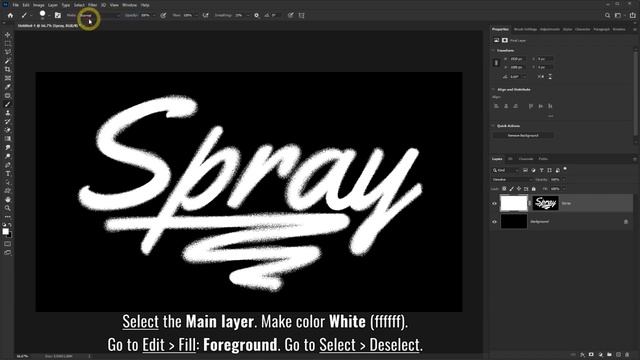Screen dimensions: 640x360
Task: Select the Rectangular Marquee tool
Action: point(7,43)
